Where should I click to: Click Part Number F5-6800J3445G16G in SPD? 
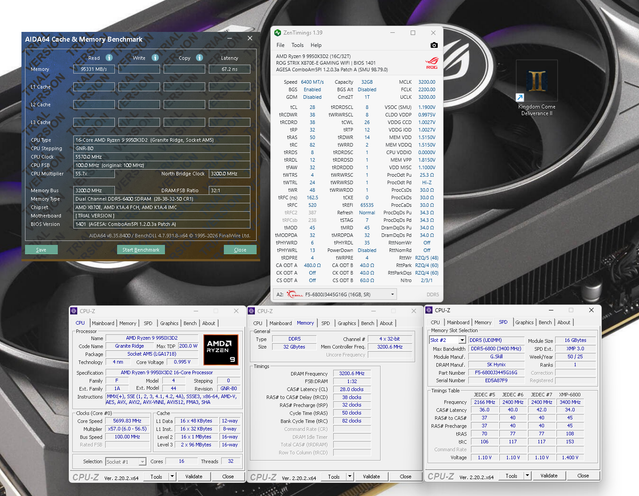(496, 373)
